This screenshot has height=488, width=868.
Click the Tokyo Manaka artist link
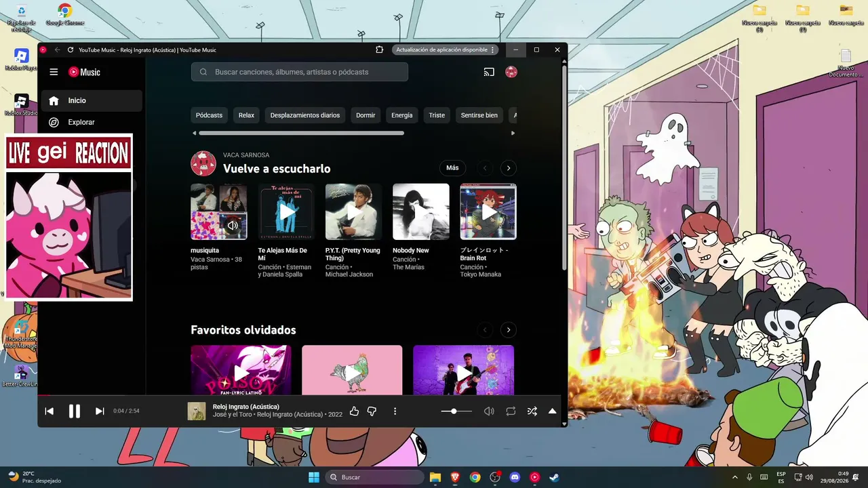481,274
